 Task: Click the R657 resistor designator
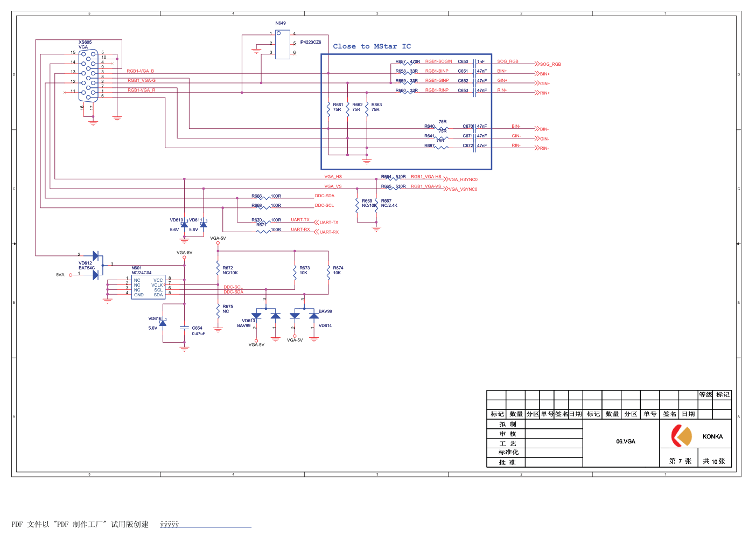401,61
